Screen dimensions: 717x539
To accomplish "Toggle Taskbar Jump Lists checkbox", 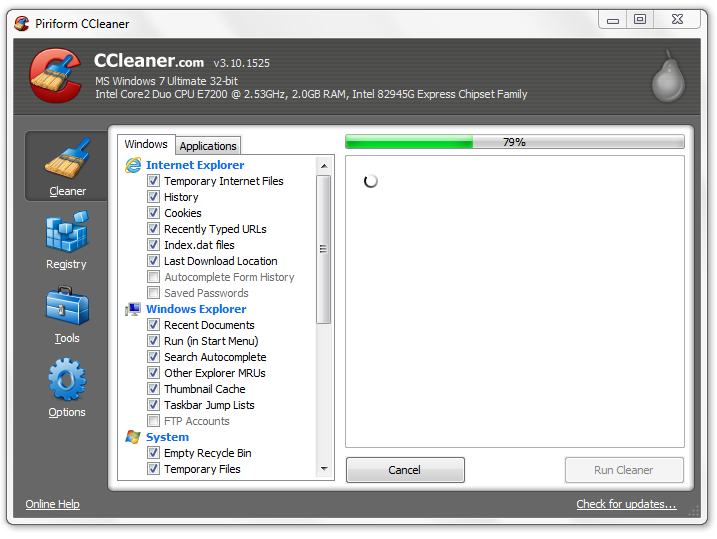I will tap(154, 405).
